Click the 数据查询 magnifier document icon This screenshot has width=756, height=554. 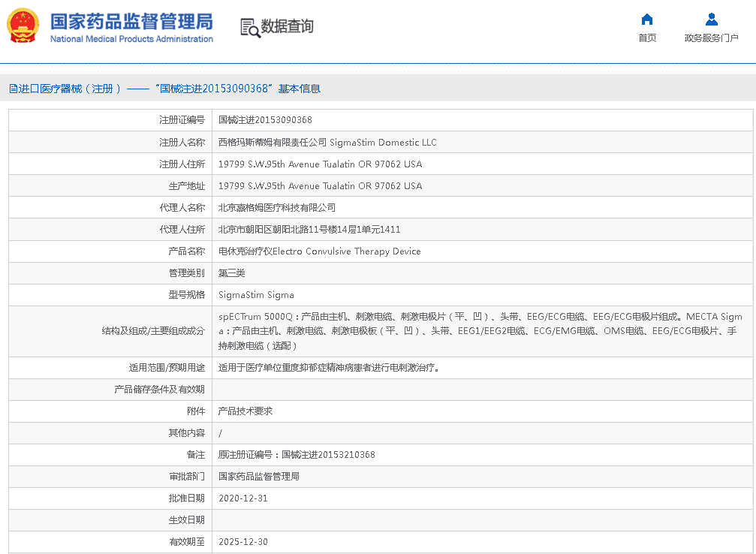pos(249,27)
